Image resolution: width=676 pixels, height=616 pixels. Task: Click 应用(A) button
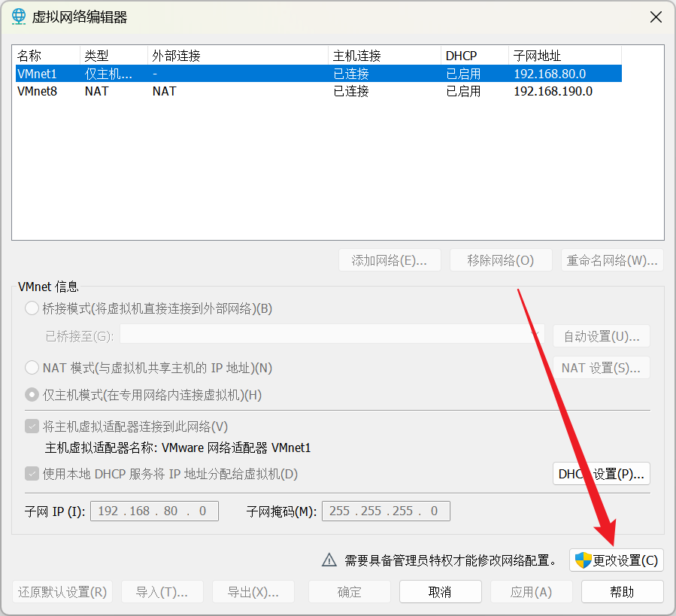[x=531, y=592]
